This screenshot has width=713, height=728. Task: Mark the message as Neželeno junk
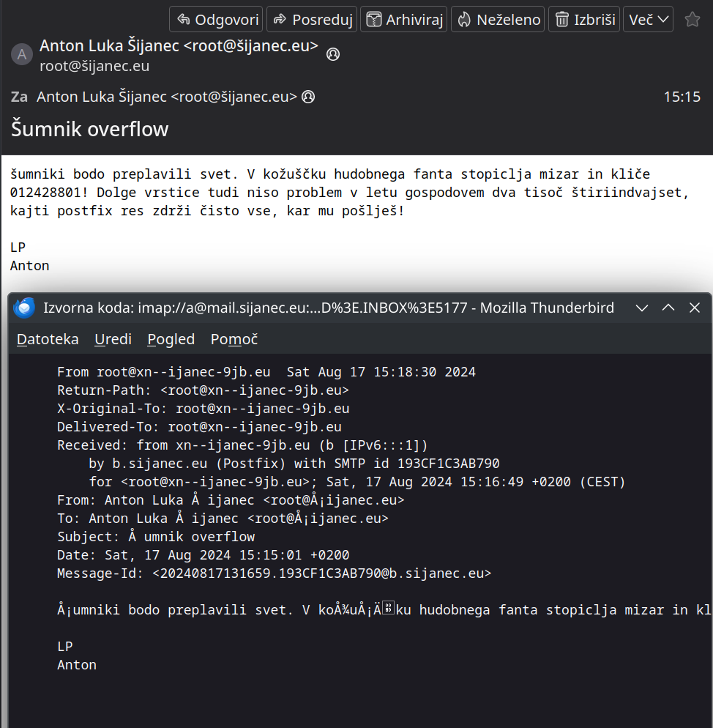(499, 19)
